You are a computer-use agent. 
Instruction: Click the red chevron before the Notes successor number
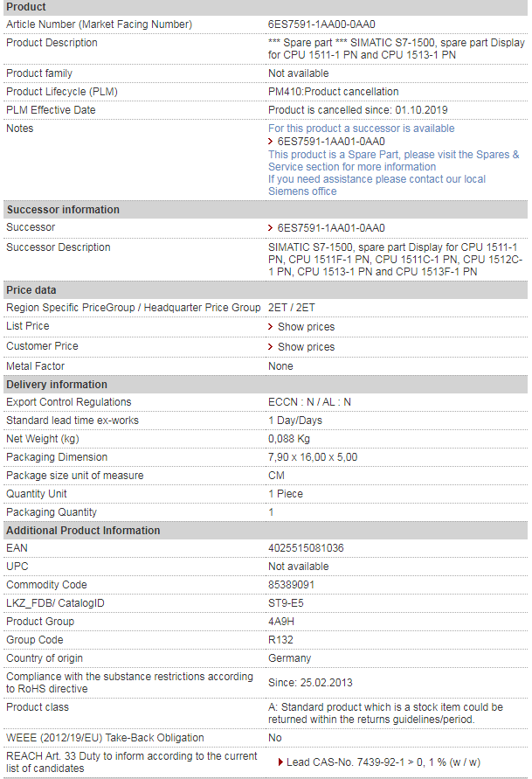[x=271, y=142]
